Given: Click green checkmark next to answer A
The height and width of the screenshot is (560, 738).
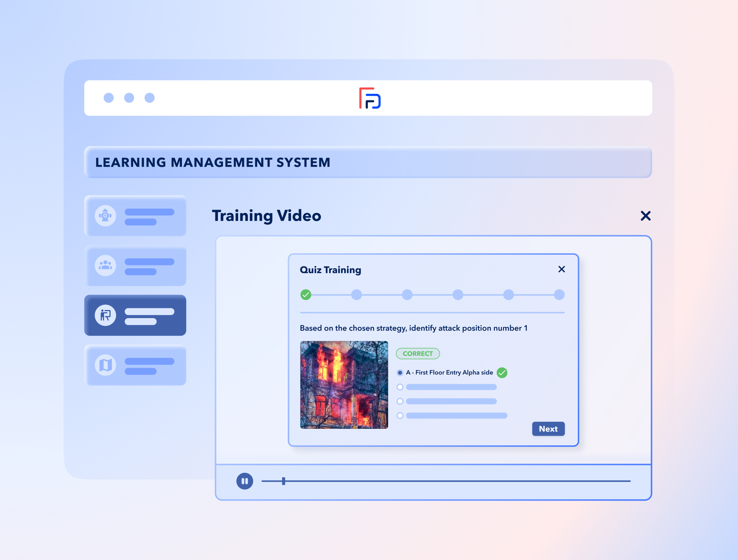Looking at the screenshot, I should click(x=502, y=373).
